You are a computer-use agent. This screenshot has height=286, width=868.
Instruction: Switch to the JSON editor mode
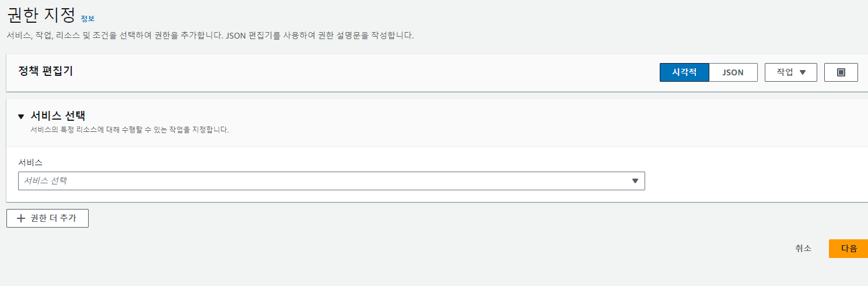[x=733, y=72]
